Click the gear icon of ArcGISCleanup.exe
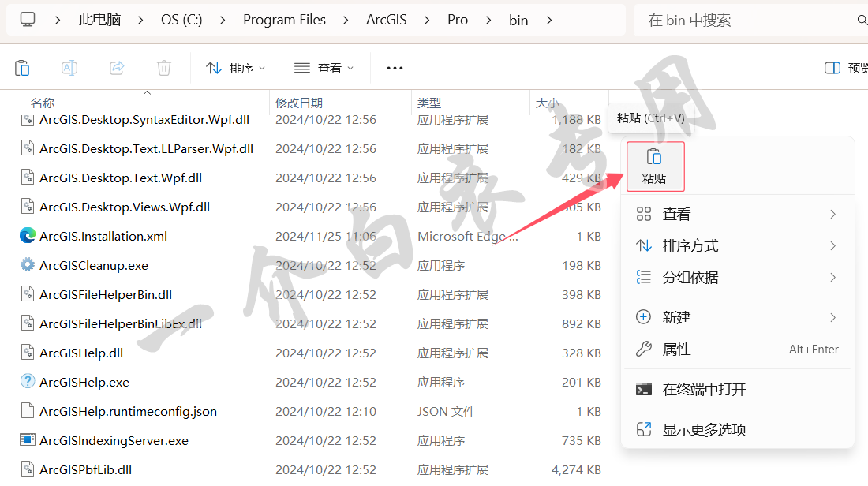Image resolution: width=868 pixels, height=486 pixels. point(28,265)
